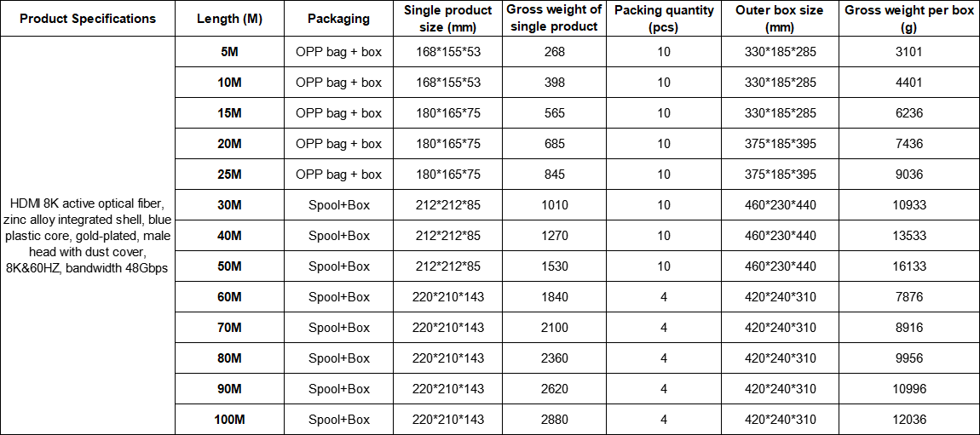Click the Gross weight per box (g) header
Image resolution: width=980 pixels, height=435 pixels.
tap(908, 19)
